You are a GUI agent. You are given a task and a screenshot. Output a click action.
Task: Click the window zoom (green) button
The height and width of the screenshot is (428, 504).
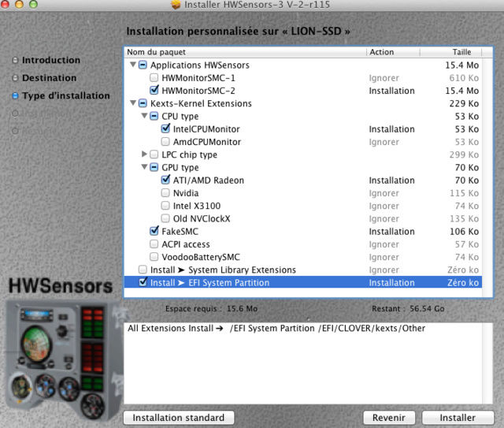(33, 4)
